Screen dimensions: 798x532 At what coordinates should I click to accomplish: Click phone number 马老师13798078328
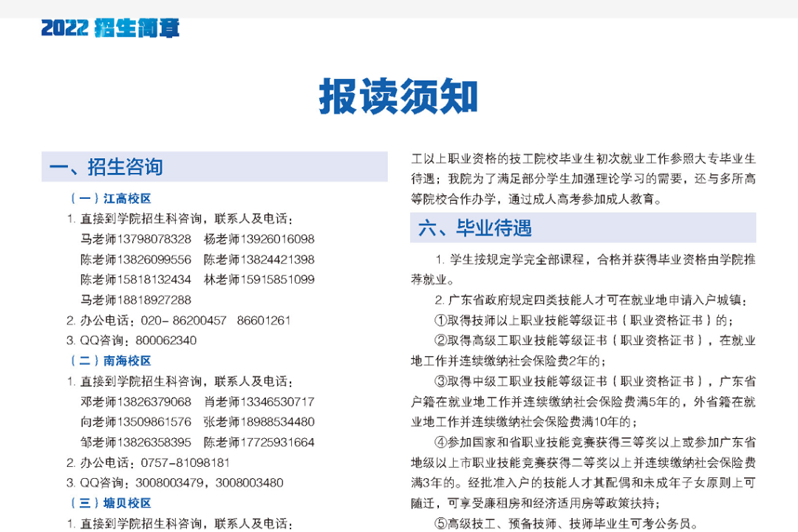136,239
